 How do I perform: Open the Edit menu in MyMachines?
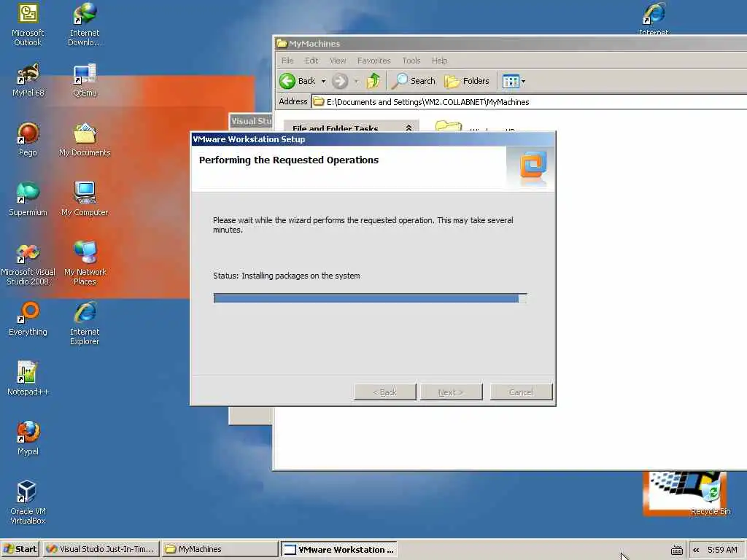point(311,61)
